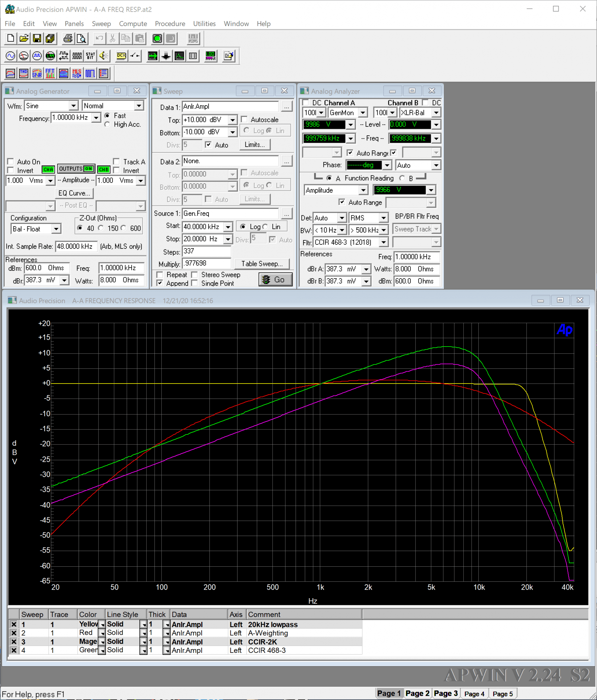Image resolution: width=597 pixels, height=700 pixels.
Task: Check Data 1 Autoscale checkbox
Action: (244, 119)
